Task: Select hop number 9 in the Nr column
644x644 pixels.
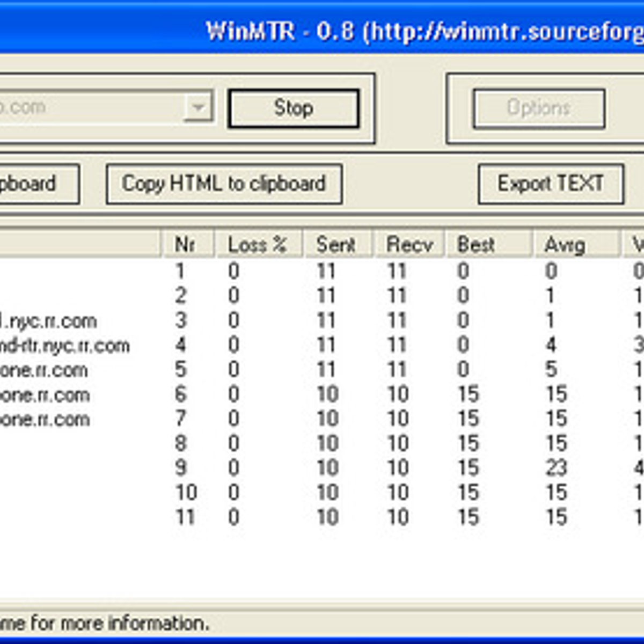Action: click(x=181, y=468)
